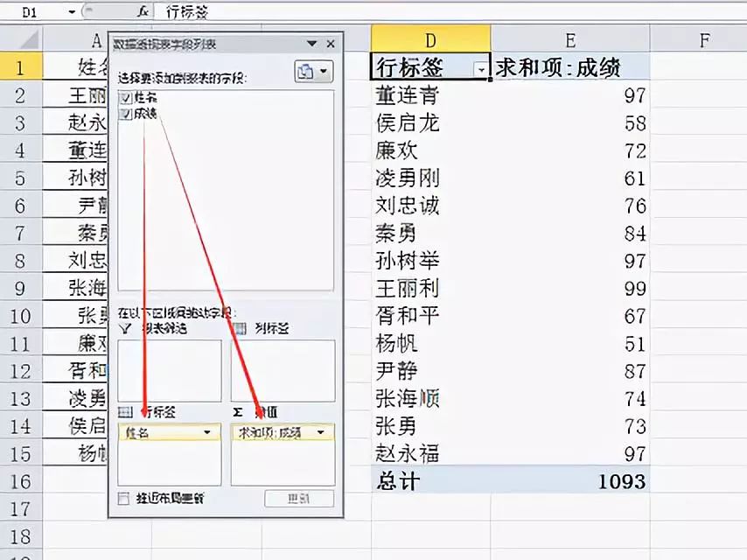
Task: Close the PivotTable field list panel
Action: point(331,43)
